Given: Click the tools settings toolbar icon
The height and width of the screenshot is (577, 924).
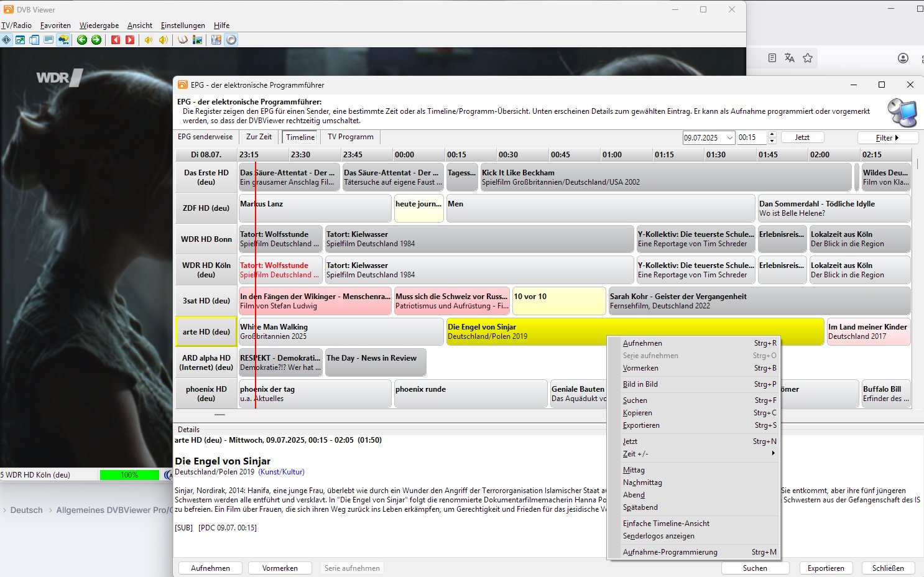Looking at the screenshot, I should 216,40.
